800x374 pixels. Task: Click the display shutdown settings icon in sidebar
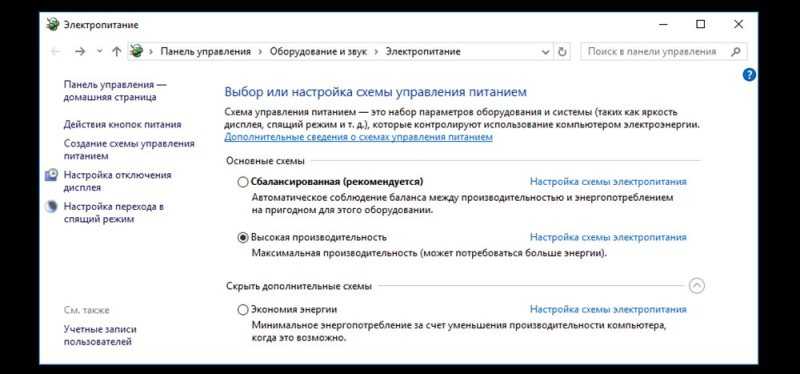[52, 176]
